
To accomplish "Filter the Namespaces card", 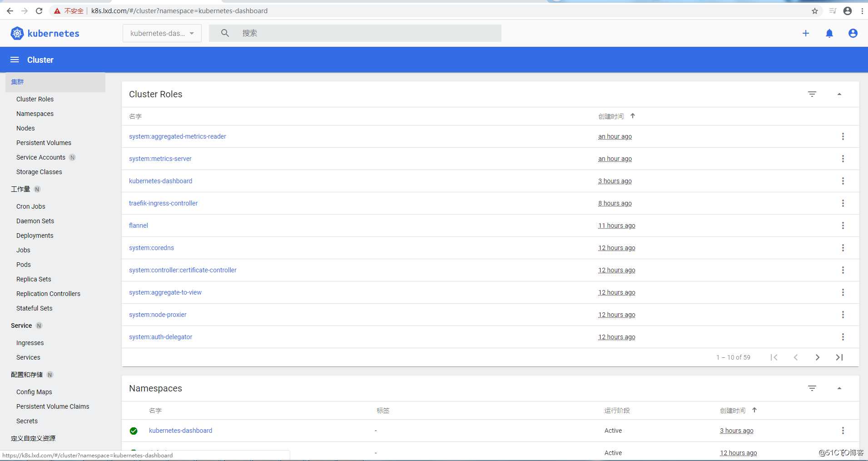I will click(x=812, y=388).
